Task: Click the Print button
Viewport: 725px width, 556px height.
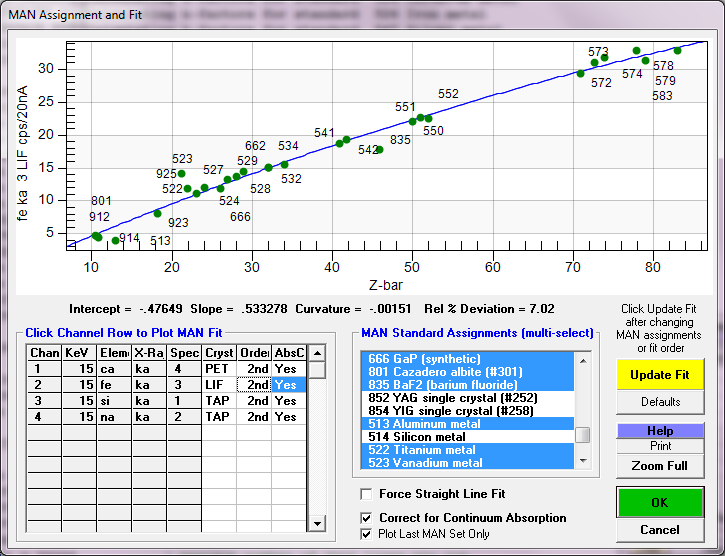Action: click(660, 446)
